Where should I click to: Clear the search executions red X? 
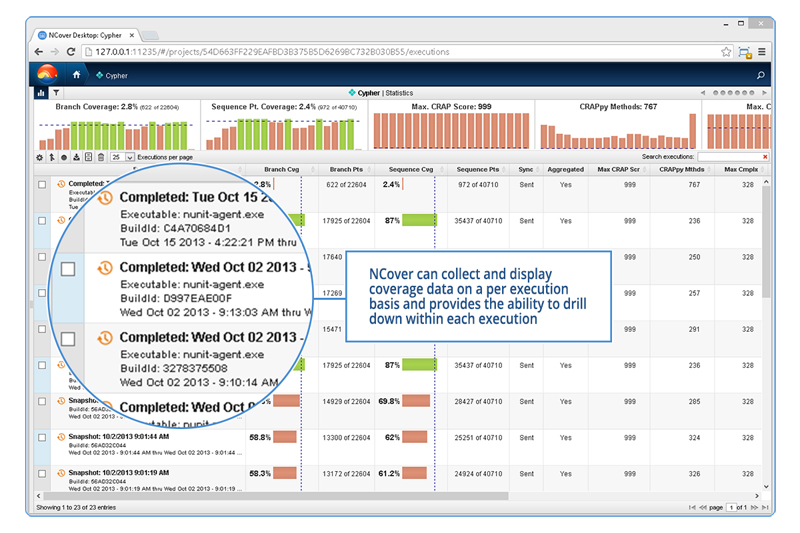(x=765, y=157)
